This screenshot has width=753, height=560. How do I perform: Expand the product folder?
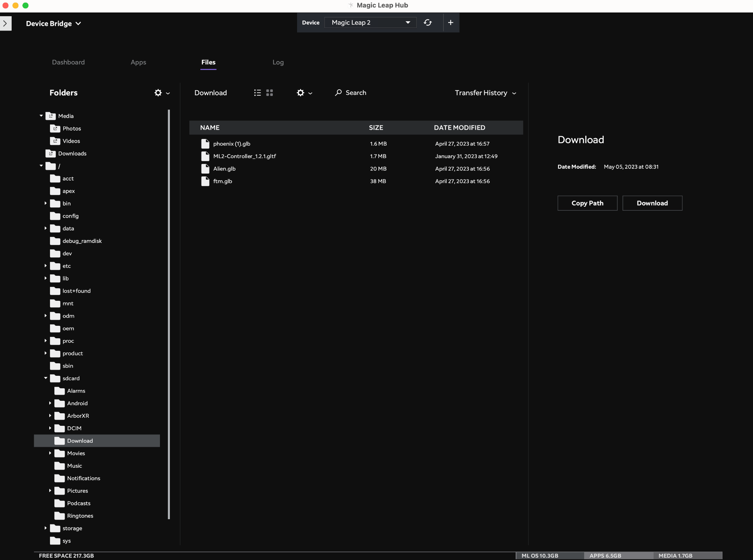(46, 353)
